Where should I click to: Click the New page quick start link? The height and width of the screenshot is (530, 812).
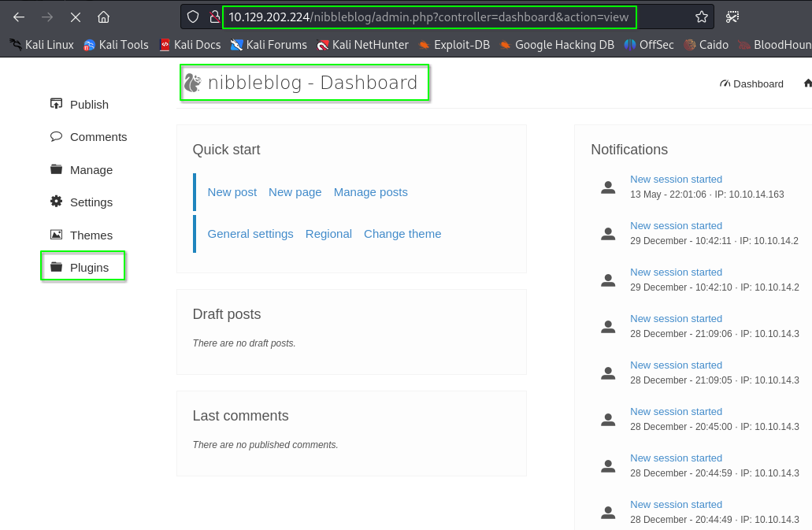(x=295, y=192)
